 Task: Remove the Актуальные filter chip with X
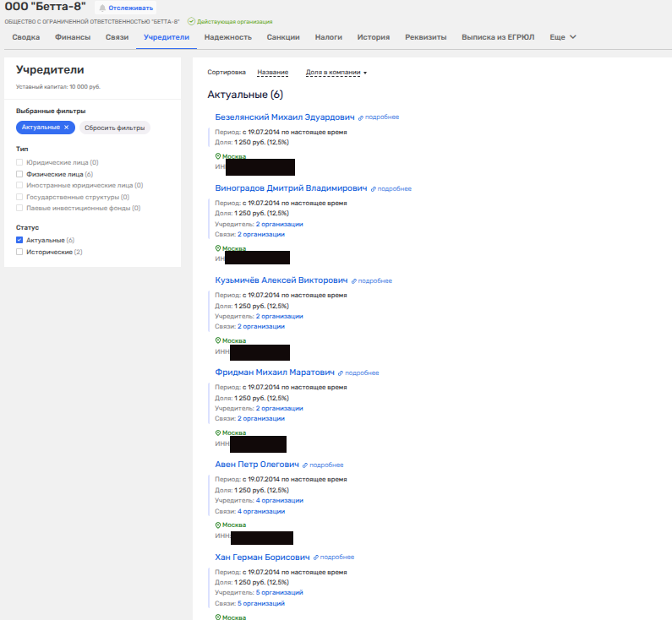pyautogui.click(x=67, y=128)
